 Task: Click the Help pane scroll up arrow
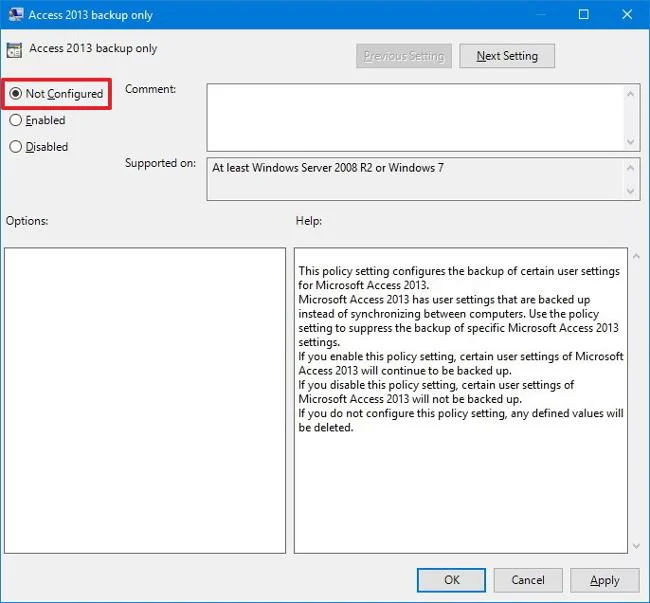tap(636, 257)
